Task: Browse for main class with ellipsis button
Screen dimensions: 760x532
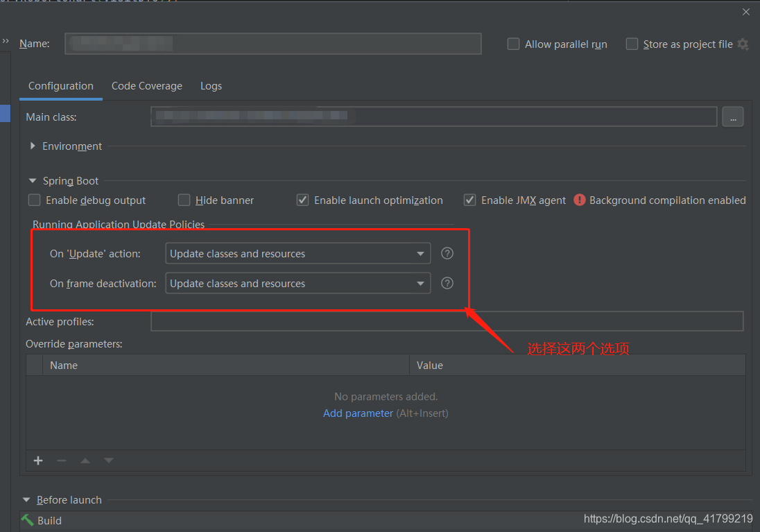Action: click(733, 117)
